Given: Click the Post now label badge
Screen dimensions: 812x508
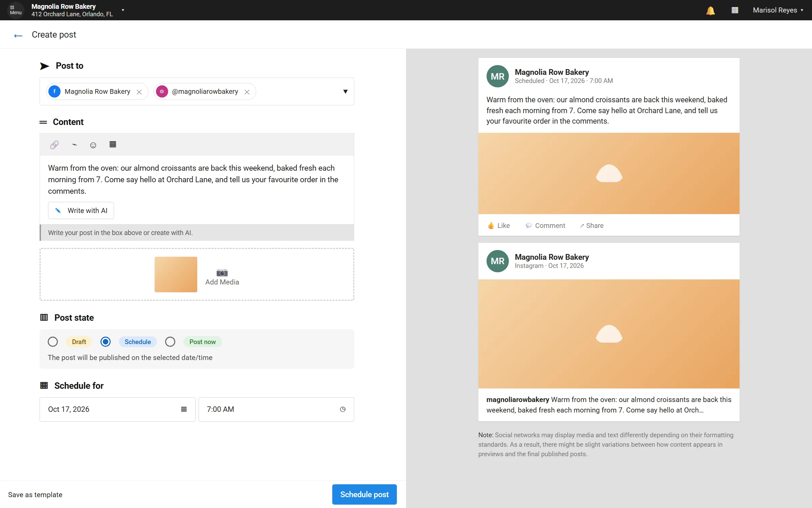Looking at the screenshot, I should (202, 342).
